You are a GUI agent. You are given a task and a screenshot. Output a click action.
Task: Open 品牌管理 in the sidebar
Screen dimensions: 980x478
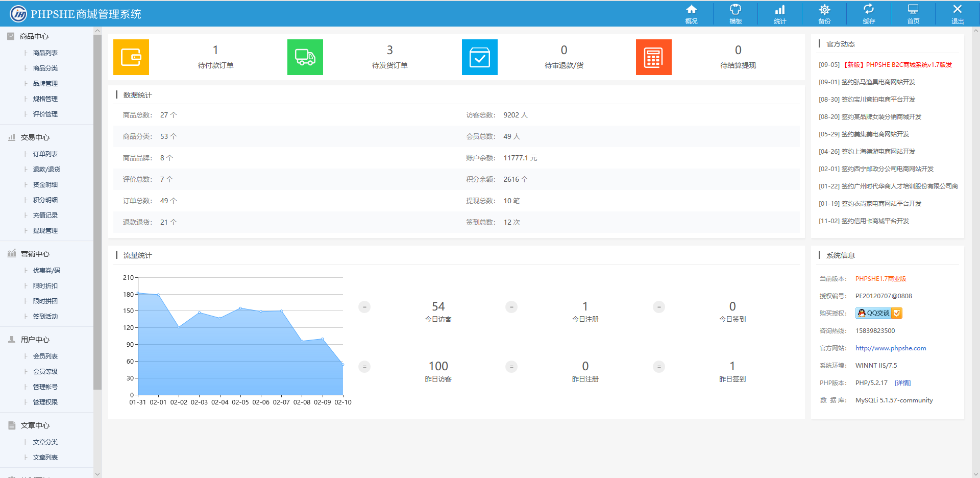45,84
